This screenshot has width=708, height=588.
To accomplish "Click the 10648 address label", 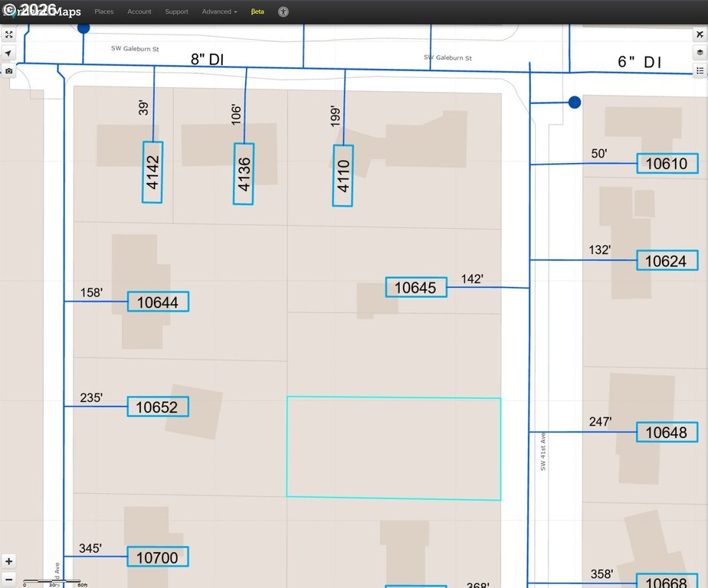I will coord(667,432).
